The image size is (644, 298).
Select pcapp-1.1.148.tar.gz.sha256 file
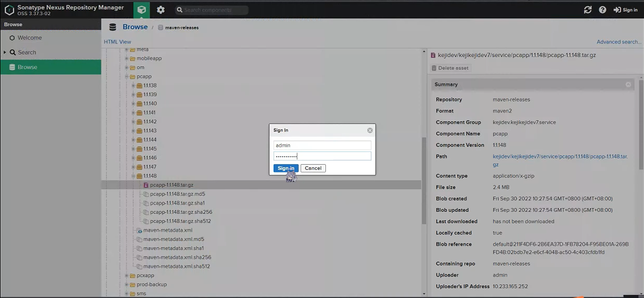[x=181, y=212]
